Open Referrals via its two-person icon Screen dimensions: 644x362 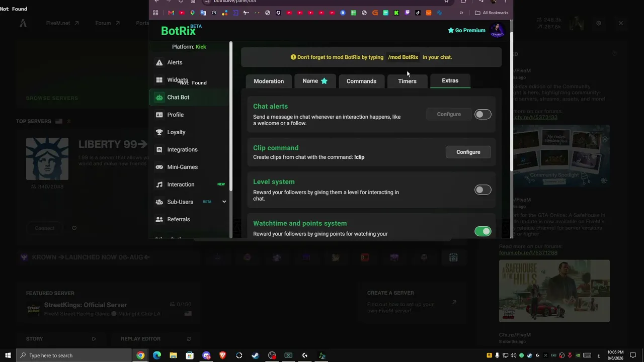[x=159, y=219]
